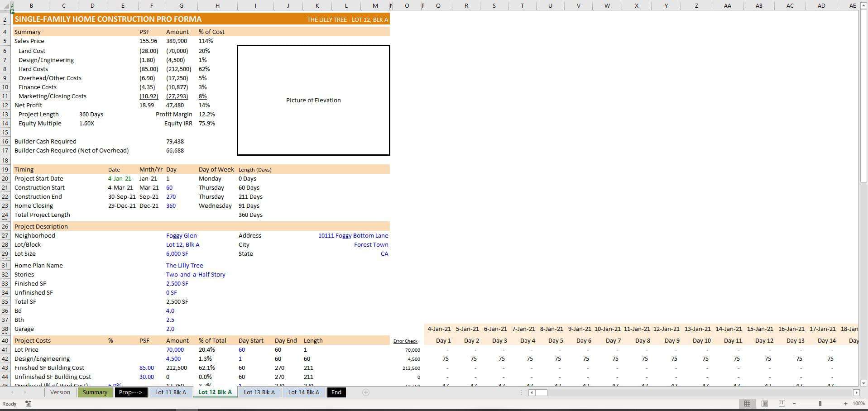Select the Picture of Elevation placeholder box
Viewport: 868px width, 411px height.
tap(313, 100)
